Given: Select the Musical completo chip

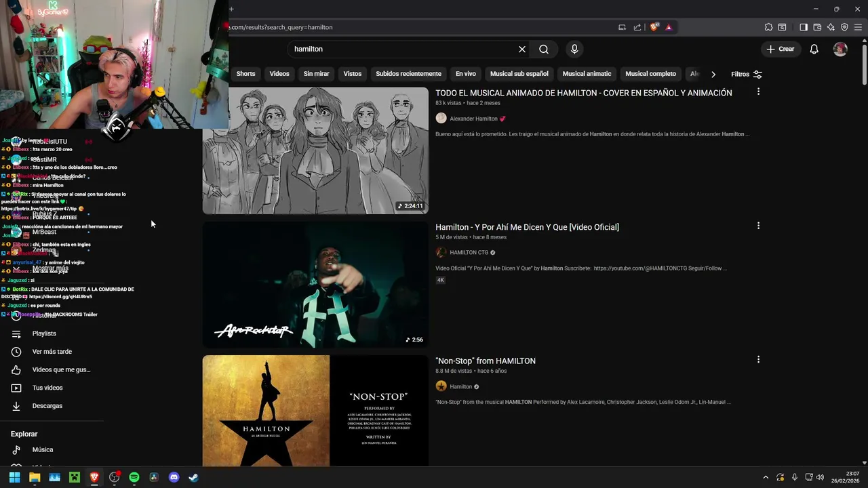Looking at the screenshot, I should click(x=650, y=74).
